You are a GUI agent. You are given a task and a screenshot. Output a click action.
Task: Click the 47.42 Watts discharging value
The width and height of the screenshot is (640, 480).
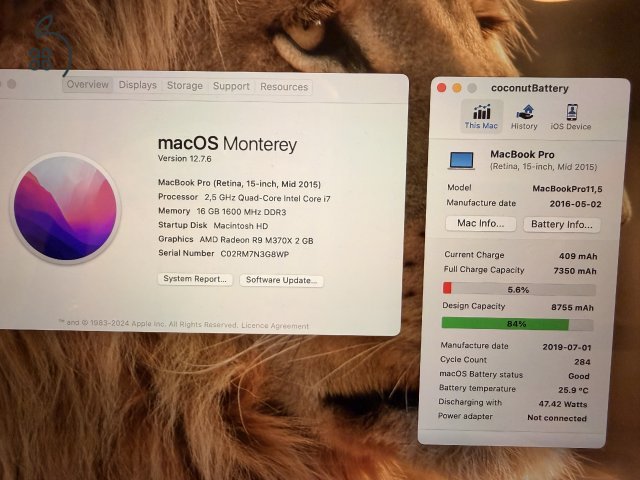pos(563,404)
